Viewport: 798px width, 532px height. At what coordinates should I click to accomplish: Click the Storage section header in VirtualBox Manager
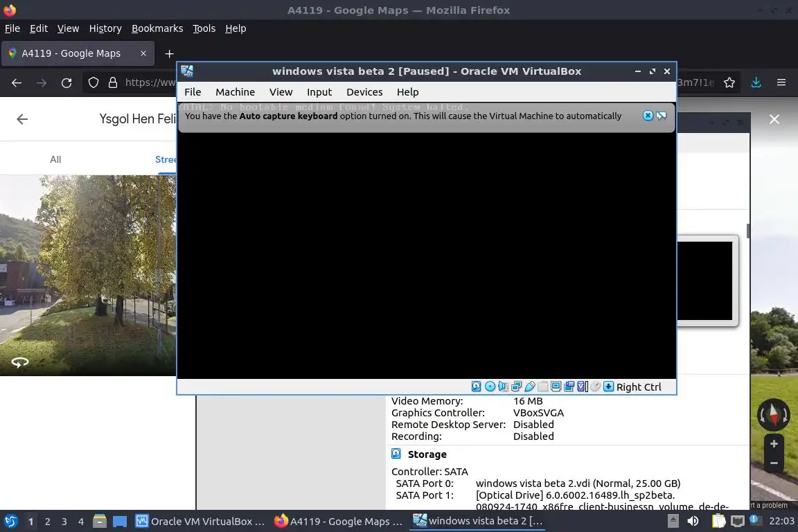427,454
